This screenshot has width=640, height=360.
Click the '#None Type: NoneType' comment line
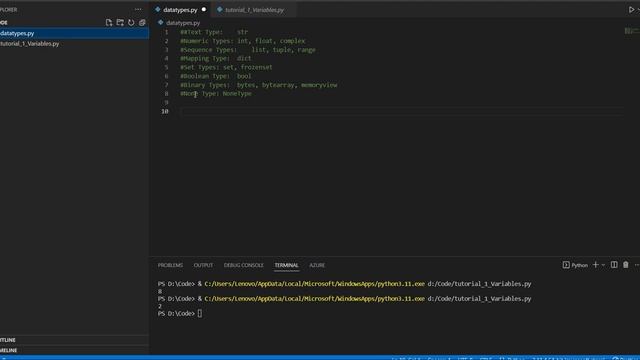(x=216, y=94)
